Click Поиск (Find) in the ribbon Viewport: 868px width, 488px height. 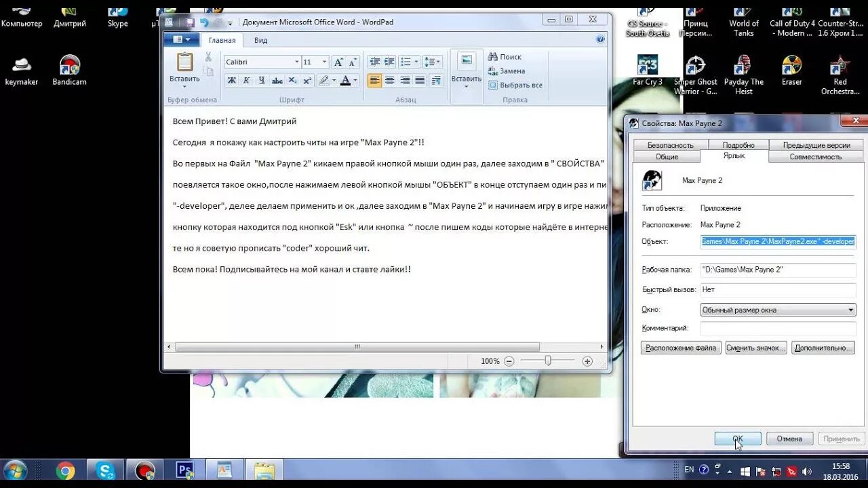[x=505, y=57]
